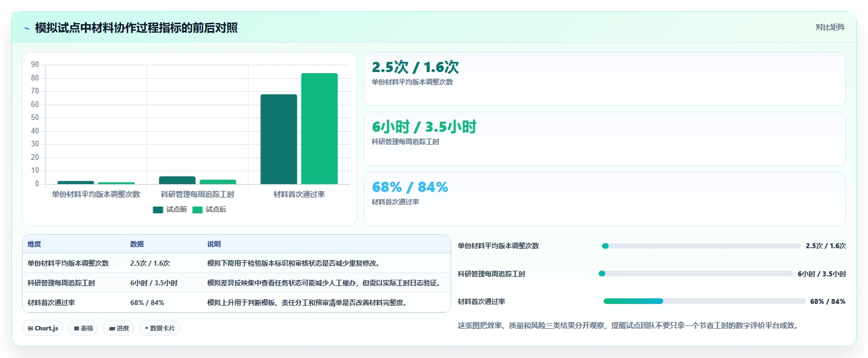Toggle the 试点前 legend swatch
This screenshot has width=868, height=358.
click(x=158, y=209)
